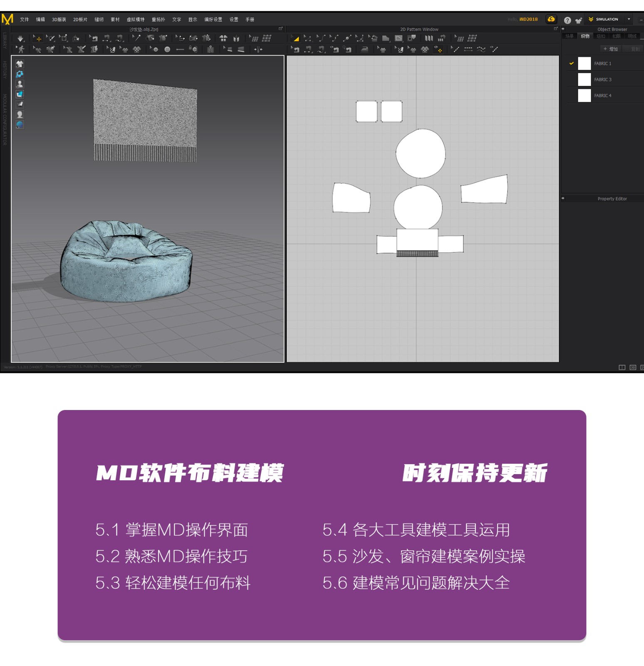The height and width of the screenshot is (666, 644).
Task: Click the yellow cloud account icon
Action: [551, 19]
